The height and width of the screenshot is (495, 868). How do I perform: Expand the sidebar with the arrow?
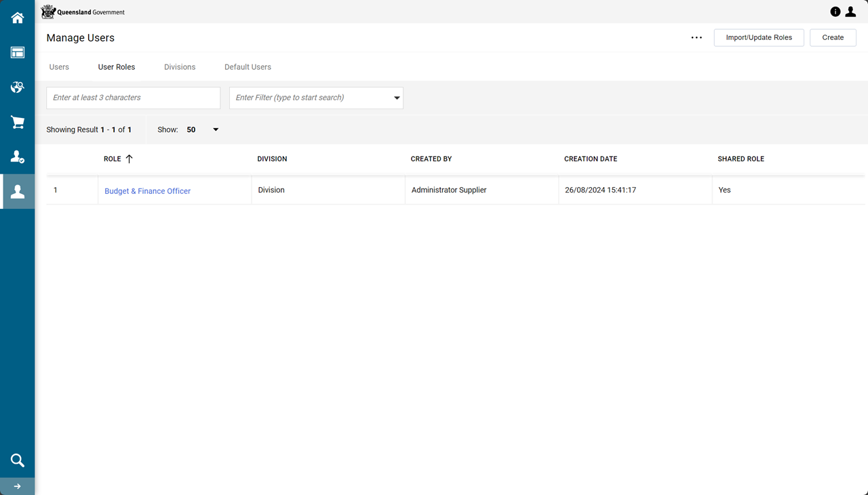click(18, 486)
